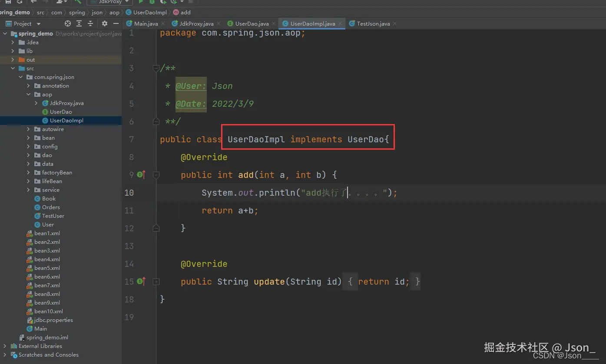This screenshot has height=364, width=606.
Task: Click the properties file icon of jdbc.properties
Action: (30, 320)
